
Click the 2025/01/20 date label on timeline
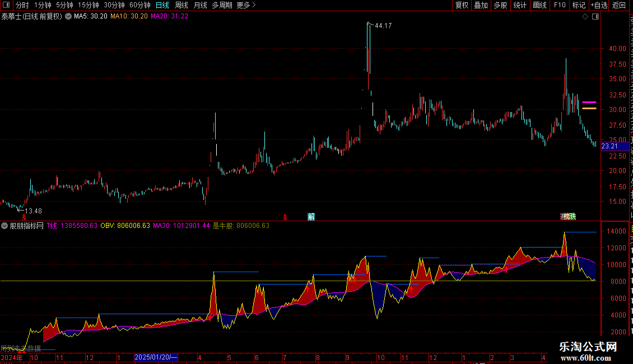[156, 357]
